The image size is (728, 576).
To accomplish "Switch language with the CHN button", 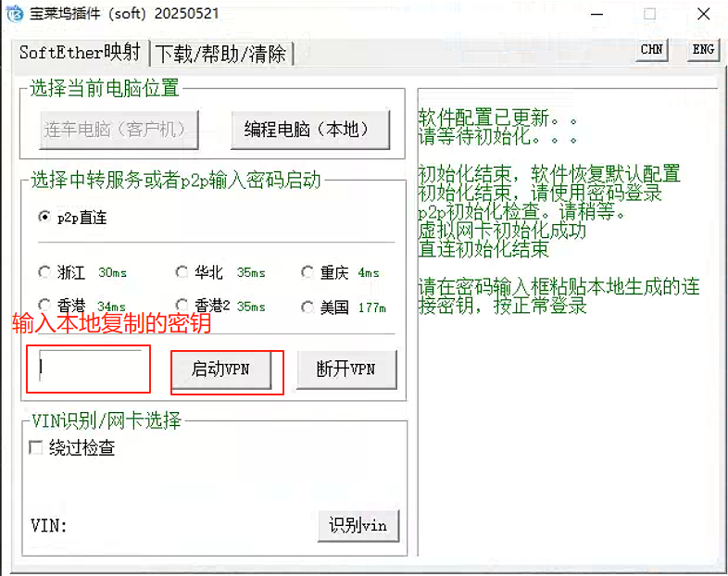I will click(x=652, y=50).
